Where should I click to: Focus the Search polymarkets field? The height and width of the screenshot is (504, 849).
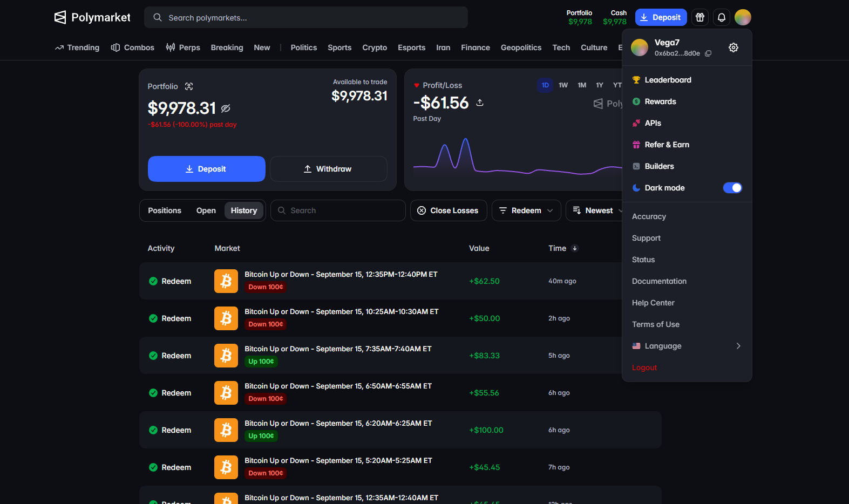306,17
